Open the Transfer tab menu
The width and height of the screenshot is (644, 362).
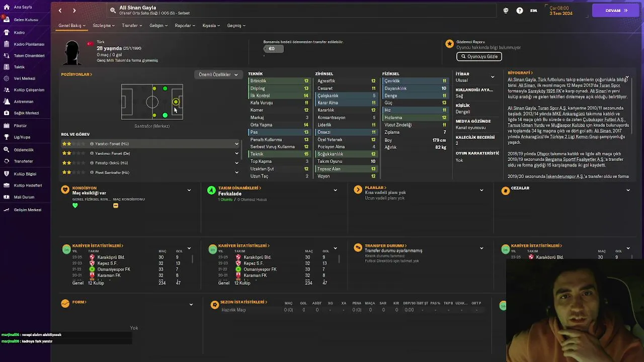coord(132,26)
